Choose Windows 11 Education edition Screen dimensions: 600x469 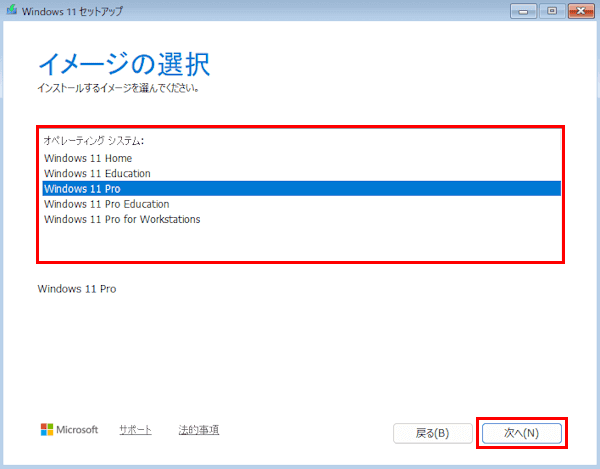(301, 173)
